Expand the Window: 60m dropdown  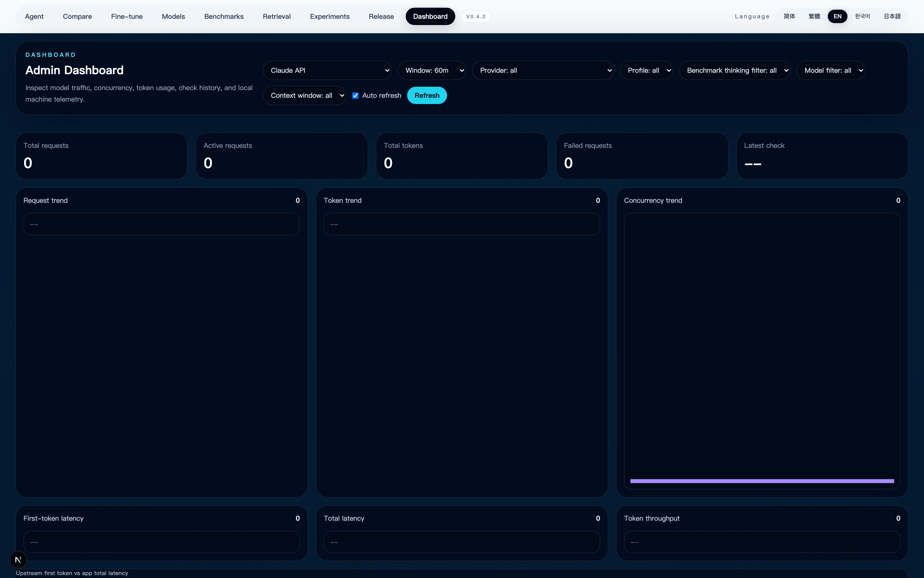pyautogui.click(x=431, y=70)
